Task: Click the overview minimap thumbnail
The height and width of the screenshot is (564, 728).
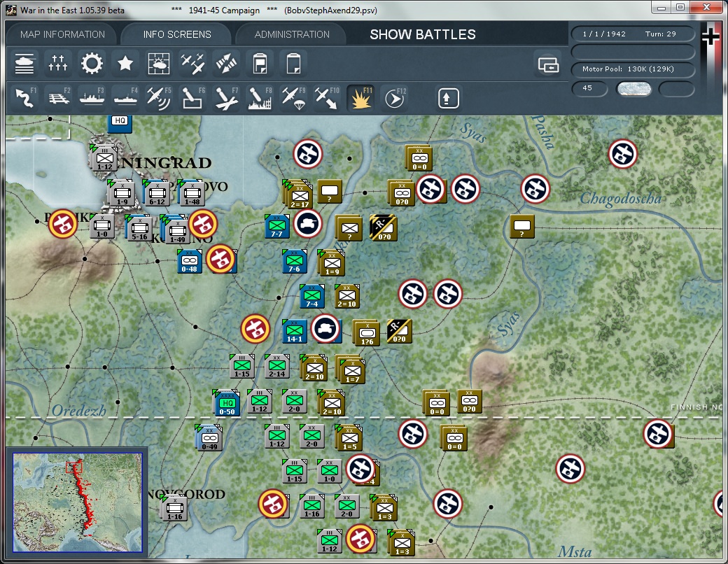Action: 77,502
